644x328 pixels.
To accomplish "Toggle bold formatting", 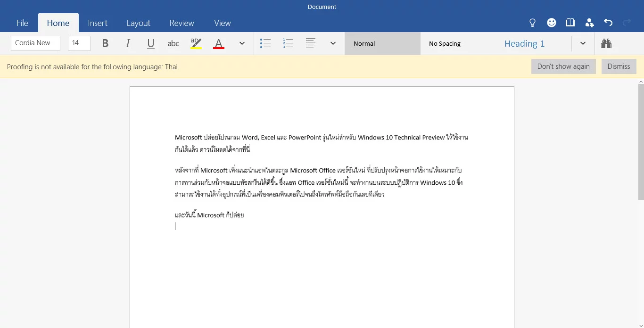I will tap(105, 43).
